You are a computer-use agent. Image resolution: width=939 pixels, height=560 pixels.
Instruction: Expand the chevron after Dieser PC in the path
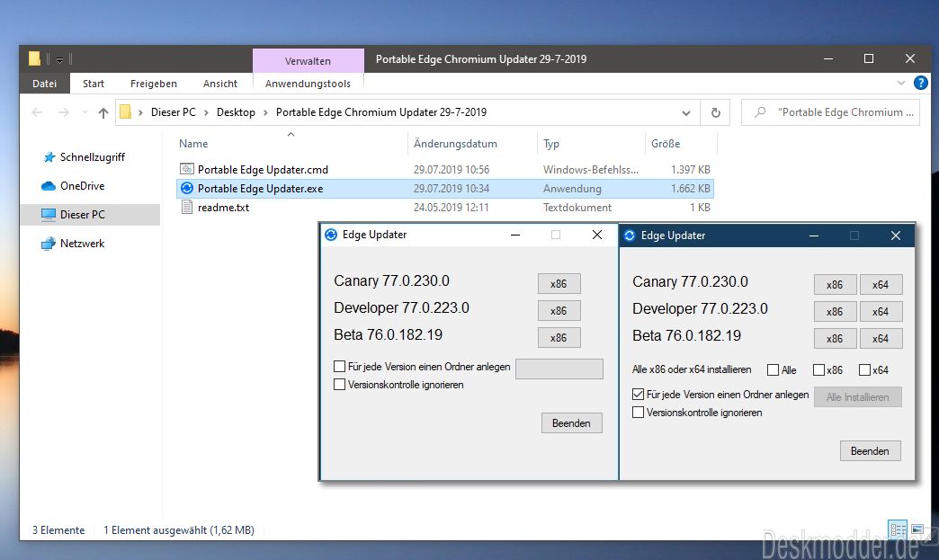(206, 112)
